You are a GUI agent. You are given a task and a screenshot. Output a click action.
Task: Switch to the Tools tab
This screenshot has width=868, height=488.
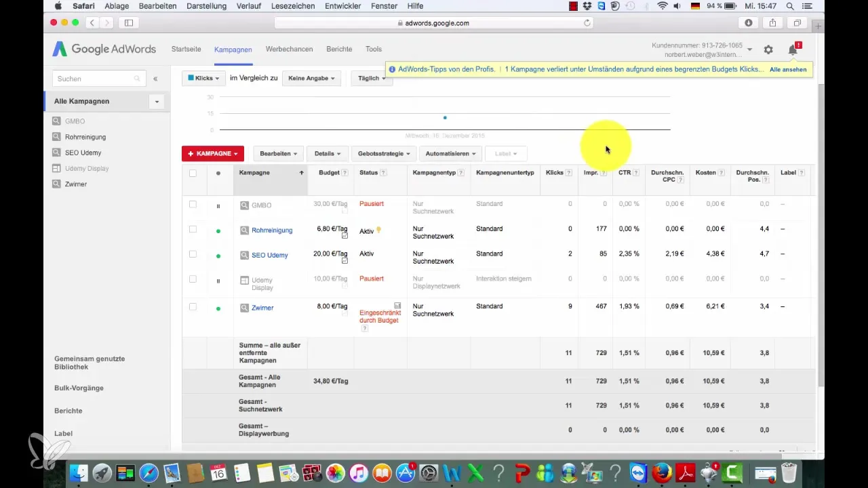coord(374,49)
